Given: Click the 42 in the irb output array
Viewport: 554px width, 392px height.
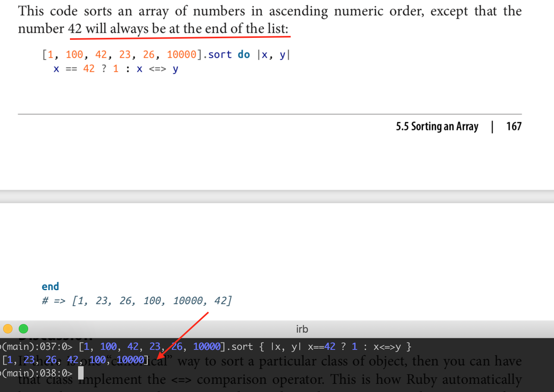Looking at the screenshot, I should (x=73, y=360).
